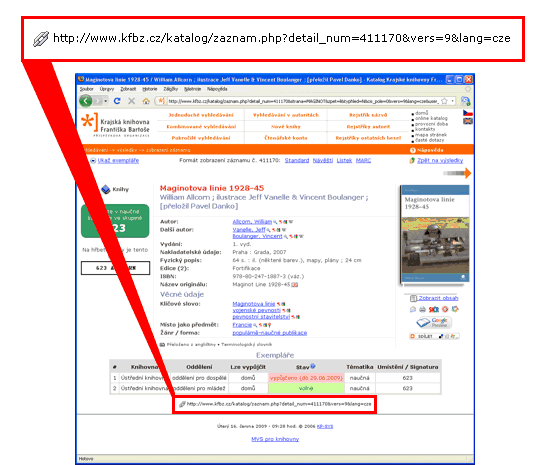Click the printer icon under the cover
Viewport: 550px width, 465px height.
pyautogui.click(x=422, y=309)
